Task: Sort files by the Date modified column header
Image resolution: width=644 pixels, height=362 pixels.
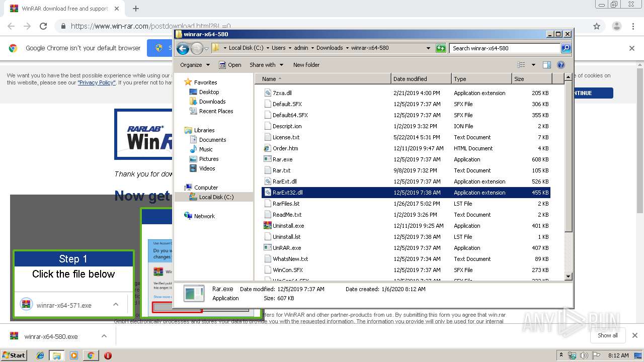Action: pos(421,79)
